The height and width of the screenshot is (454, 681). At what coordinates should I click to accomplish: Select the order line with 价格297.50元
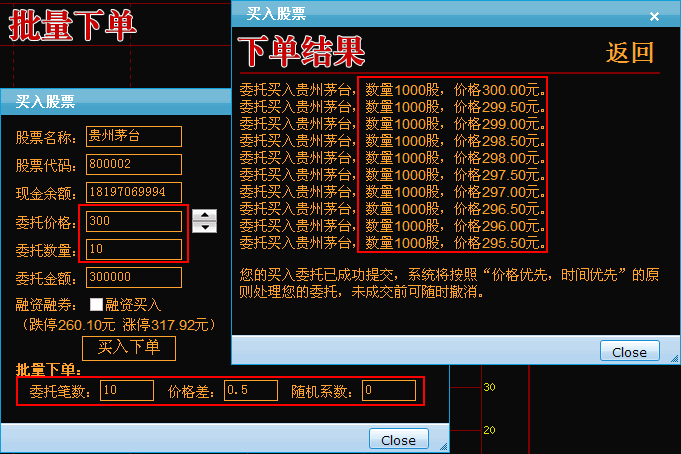click(x=393, y=175)
